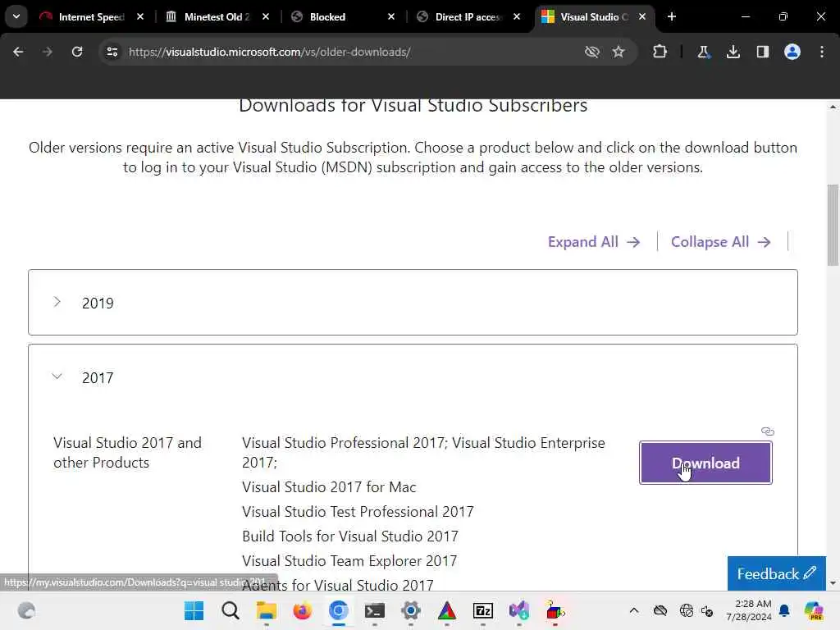The width and height of the screenshot is (840, 630).
Task: Open Chrome Labs flask icon
Action: pos(703,52)
